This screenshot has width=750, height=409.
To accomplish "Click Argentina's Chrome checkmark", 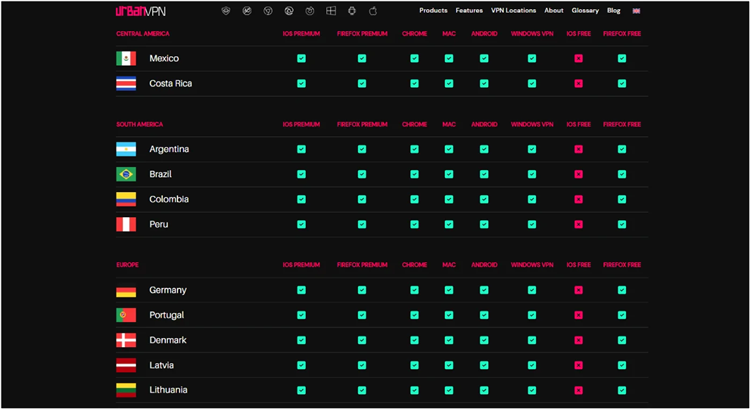I will pos(414,149).
